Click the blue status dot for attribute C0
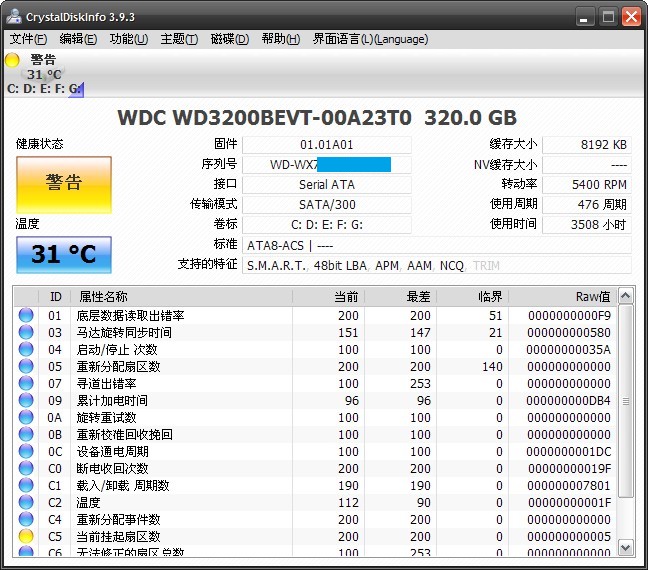The image size is (648, 570). pos(26,468)
